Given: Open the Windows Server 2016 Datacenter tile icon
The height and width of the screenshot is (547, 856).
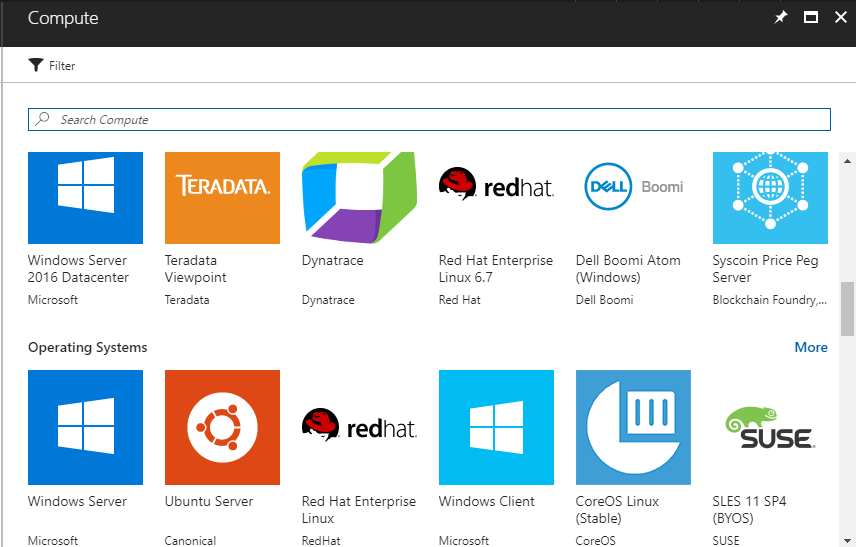Looking at the screenshot, I should click(85, 198).
